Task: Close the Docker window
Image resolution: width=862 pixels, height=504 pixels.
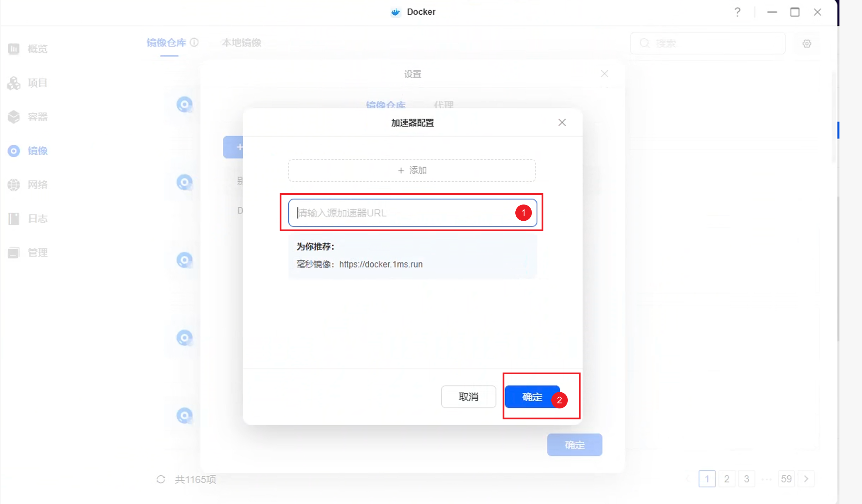Action: pos(818,12)
